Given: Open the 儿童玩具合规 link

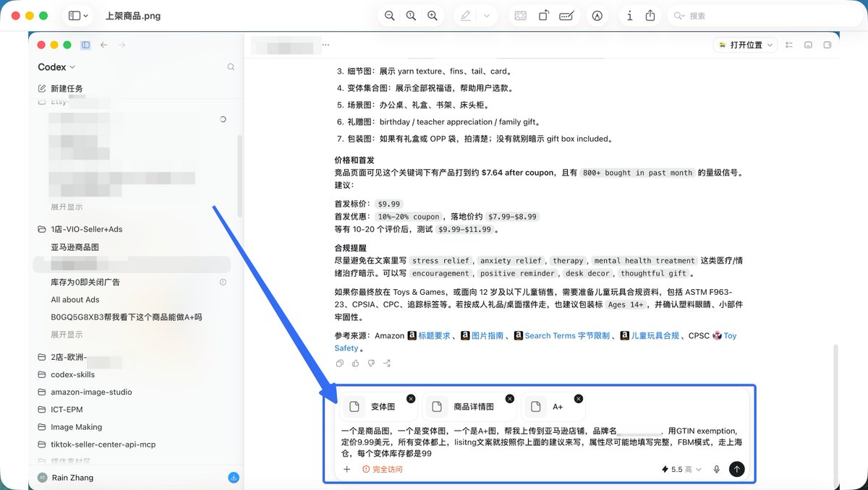Looking at the screenshot, I should click(650, 335).
